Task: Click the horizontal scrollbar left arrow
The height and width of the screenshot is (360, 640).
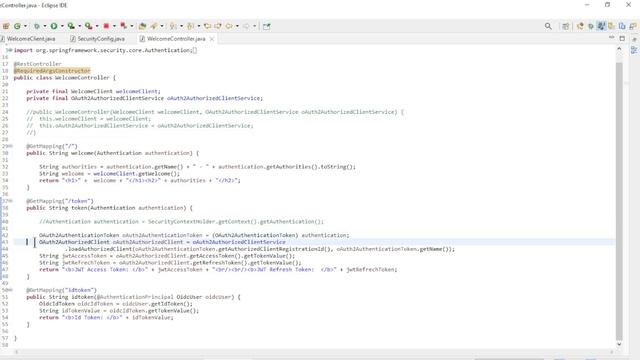Action: tap(16, 352)
